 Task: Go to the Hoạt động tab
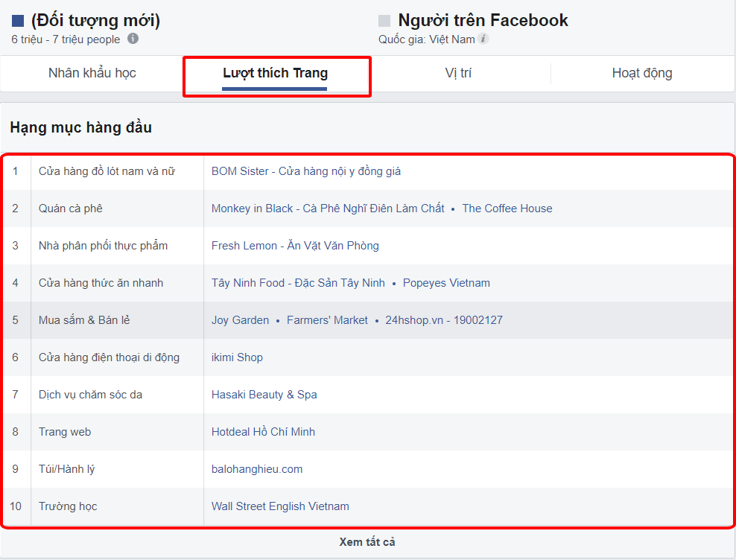pyautogui.click(x=642, y=73)
